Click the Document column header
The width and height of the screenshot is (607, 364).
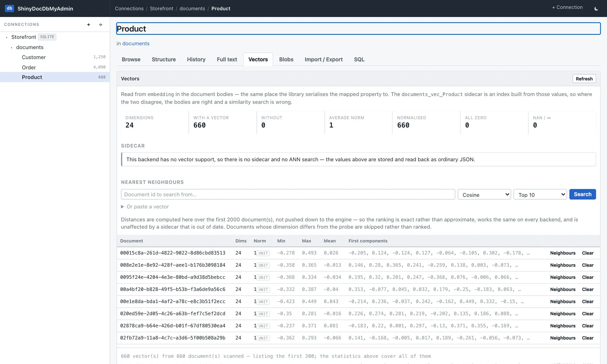coord(132,241)
